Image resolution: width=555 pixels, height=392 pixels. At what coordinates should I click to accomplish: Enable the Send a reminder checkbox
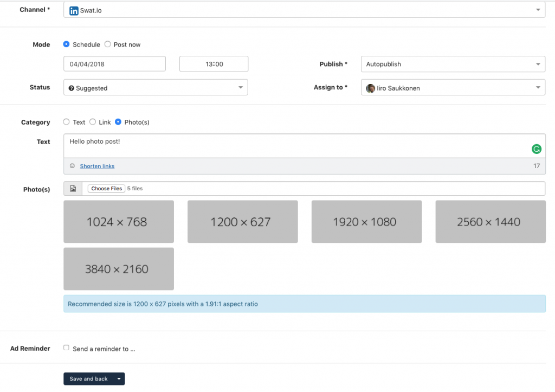[x=66, y=348]
